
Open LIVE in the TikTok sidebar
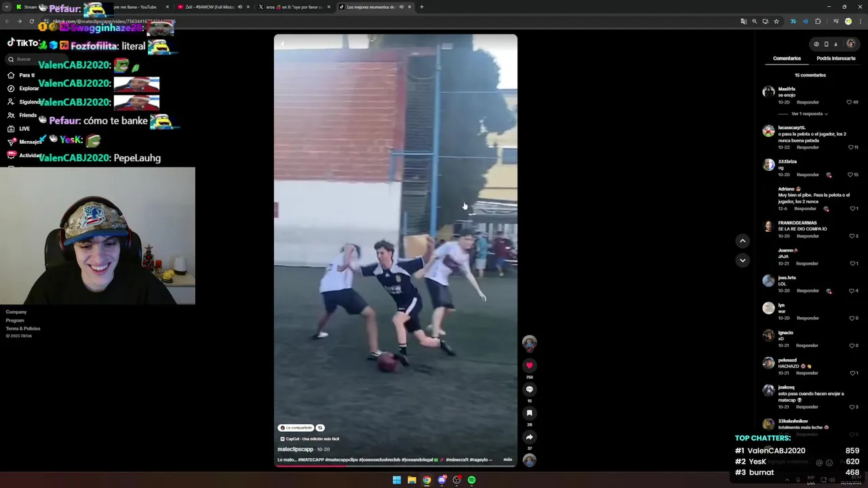(x=19, y=129)
